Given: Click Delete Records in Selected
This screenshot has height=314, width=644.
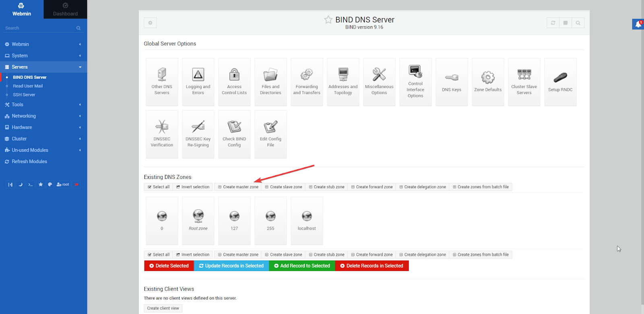Looking at the screenshot, I should 372,266.
